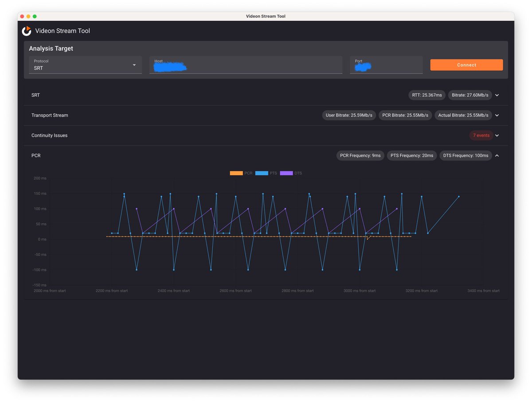Screen dimensions: 532x403
Task: Click the Bitrate: 27.60Mb/s chip
Action: [x=470, y=95]
